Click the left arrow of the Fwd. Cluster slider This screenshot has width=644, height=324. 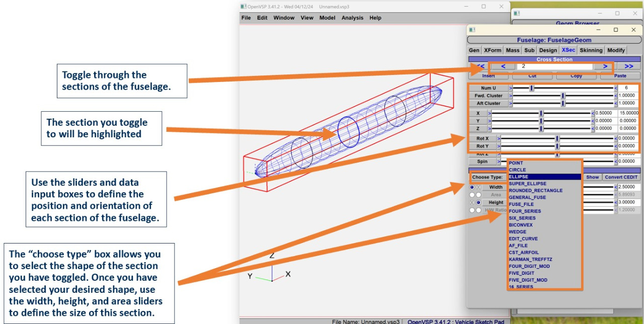510,96
